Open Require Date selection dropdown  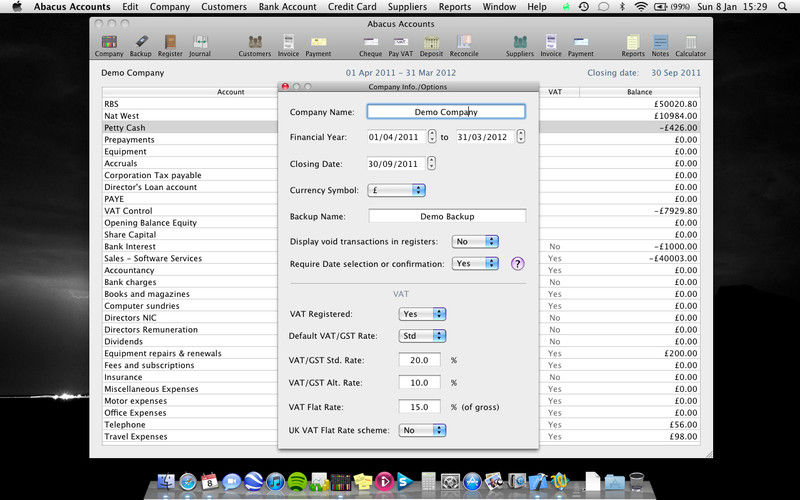point(475,264)
